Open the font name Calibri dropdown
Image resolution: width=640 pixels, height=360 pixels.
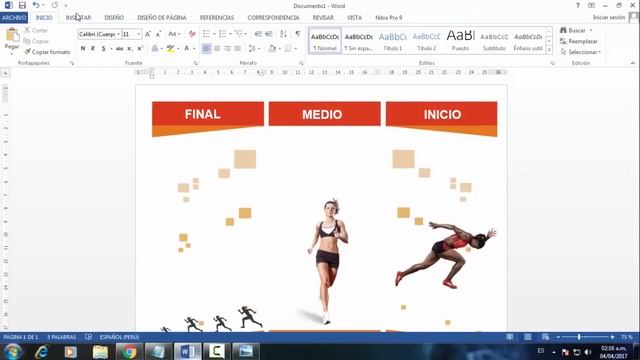pos(118,34)
